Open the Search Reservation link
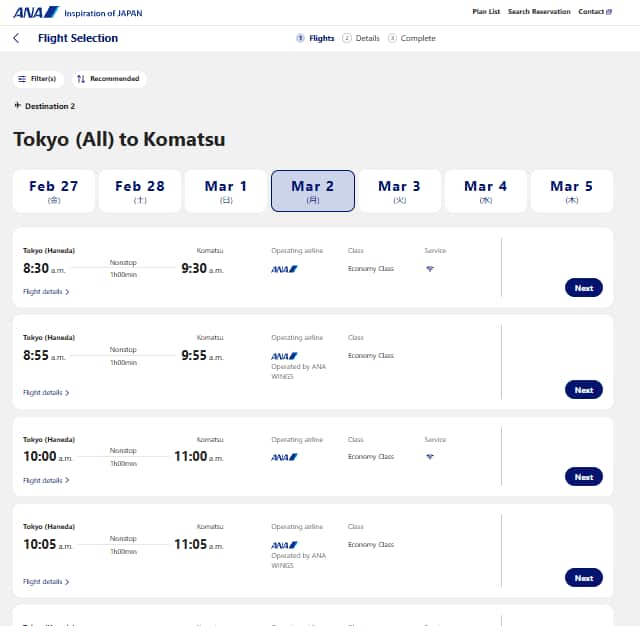Viewport: 640px width, 626px height. click(x=539, y=12)
